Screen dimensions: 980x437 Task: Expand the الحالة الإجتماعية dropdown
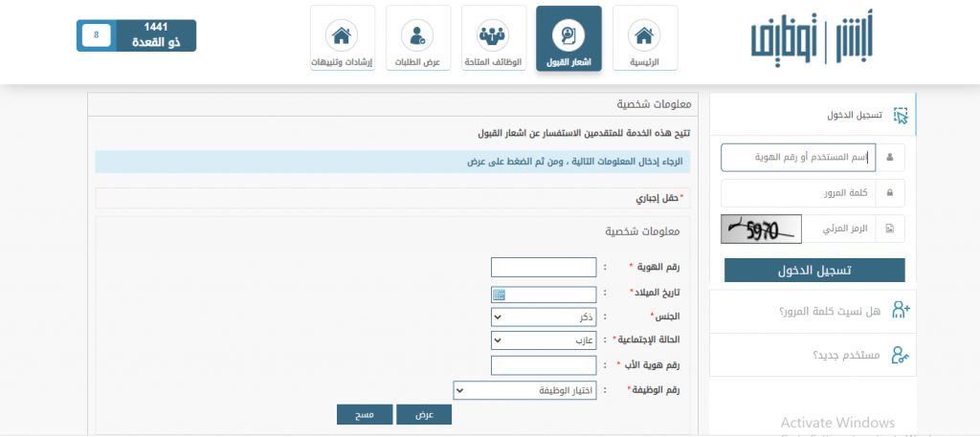pos(543,339)
